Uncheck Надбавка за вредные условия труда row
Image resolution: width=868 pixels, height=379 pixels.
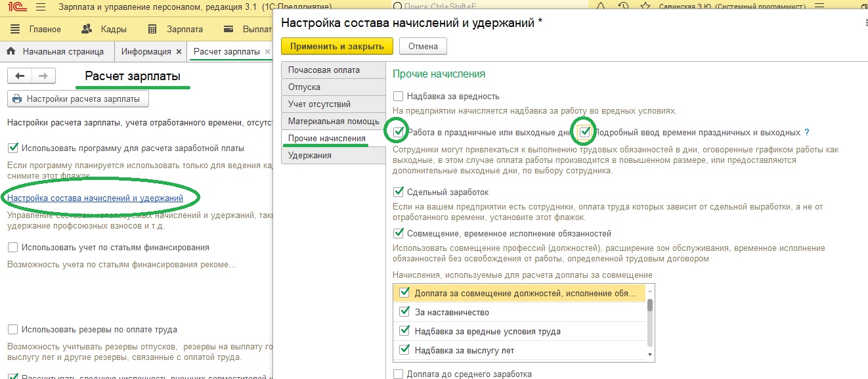click(x=404, y=331)
